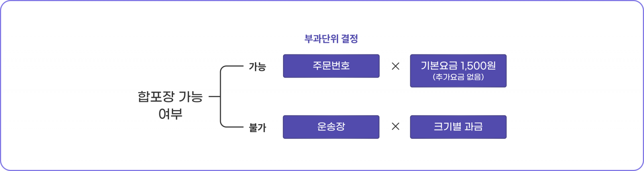Click the 부과단위 결정 heading
Viewport: 644px width, 171px height.
(x=331, y=39)
